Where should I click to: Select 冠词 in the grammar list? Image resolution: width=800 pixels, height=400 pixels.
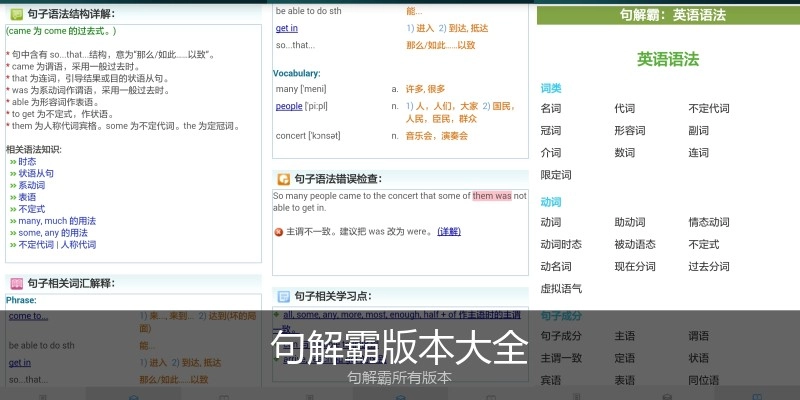tap(551, 131)
